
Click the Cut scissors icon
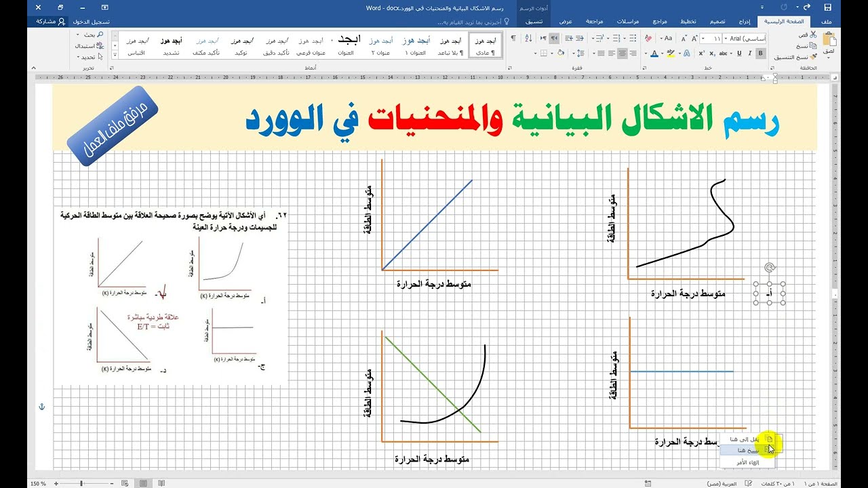tap(813, 35)
